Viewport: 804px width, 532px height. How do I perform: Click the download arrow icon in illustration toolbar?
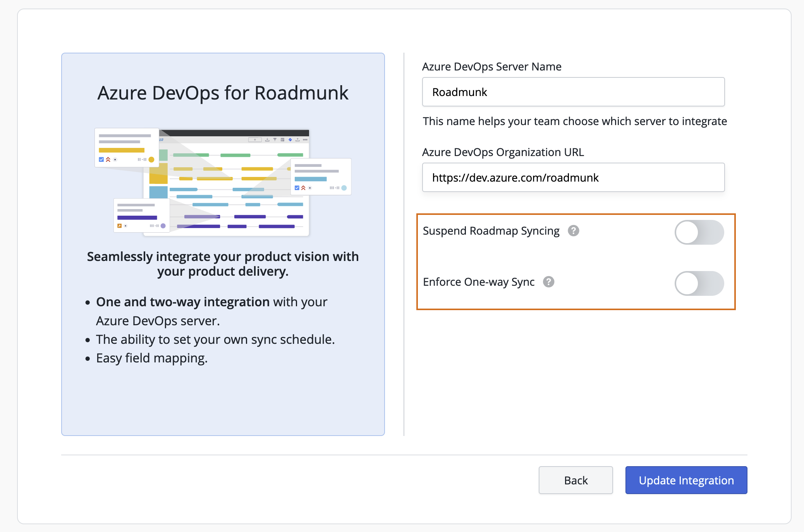click(267, 140)
